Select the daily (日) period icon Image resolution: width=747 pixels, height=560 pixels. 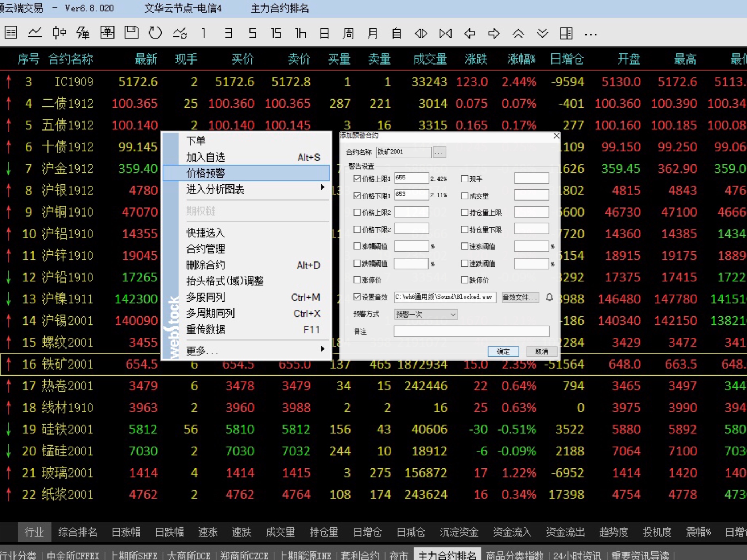324,33
